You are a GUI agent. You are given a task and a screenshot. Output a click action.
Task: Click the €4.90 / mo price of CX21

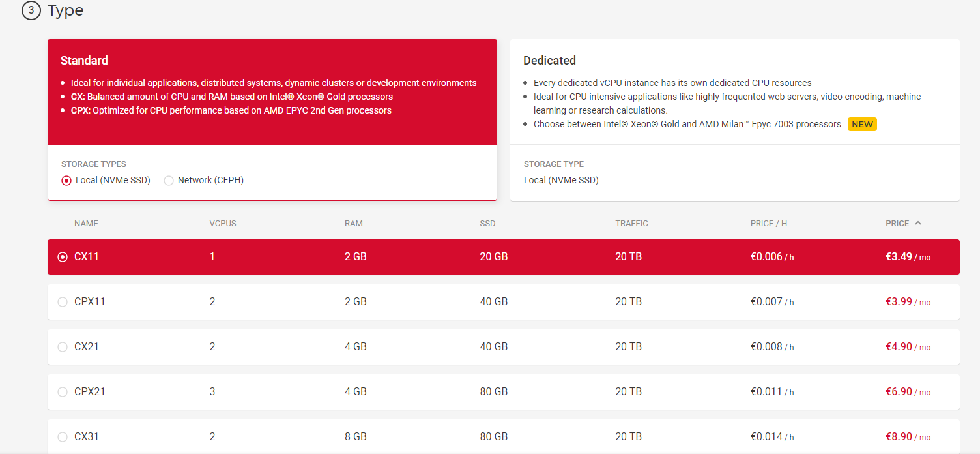908,347
